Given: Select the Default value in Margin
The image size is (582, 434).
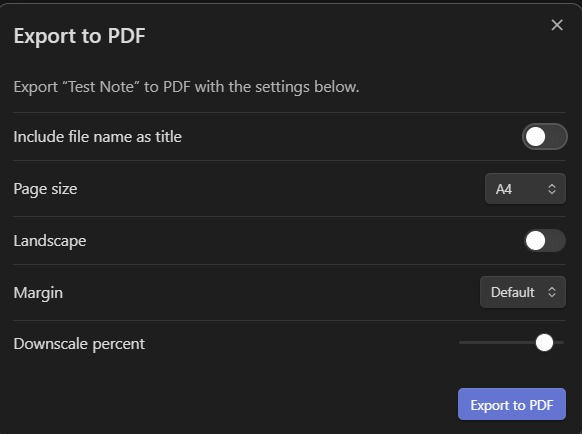Looking at the screenshot, I should click(513, 292).
